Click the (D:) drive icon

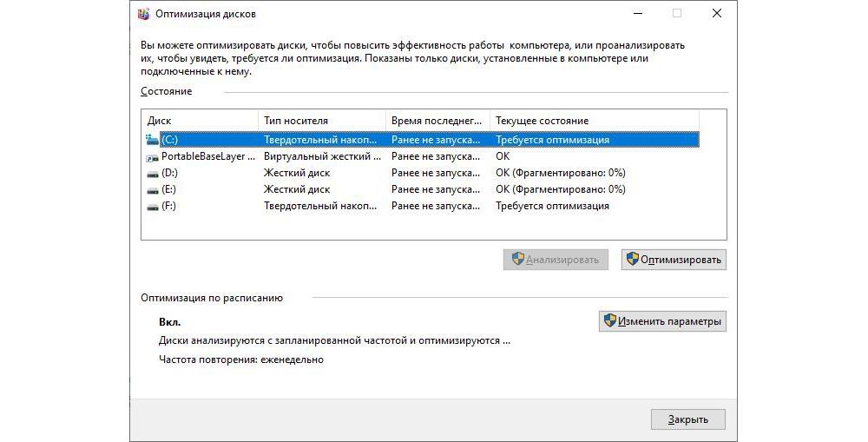152,174
